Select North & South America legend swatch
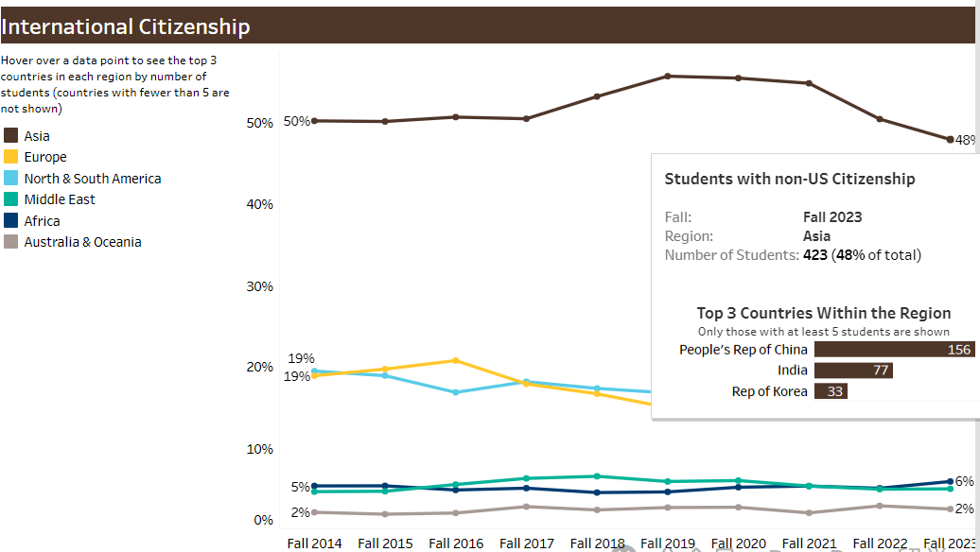This screenshot has height=552, width=980. pos(10,178)
